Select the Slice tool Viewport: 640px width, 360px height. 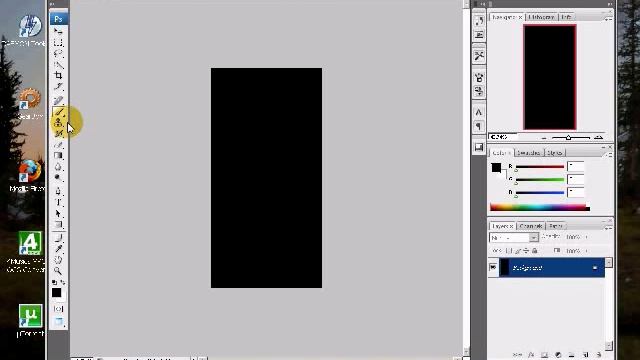pos(58,87)
